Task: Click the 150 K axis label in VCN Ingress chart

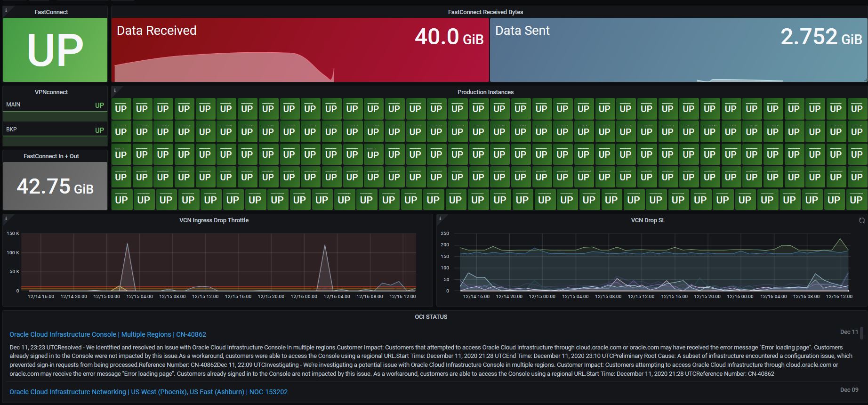Action: [13, 234]
